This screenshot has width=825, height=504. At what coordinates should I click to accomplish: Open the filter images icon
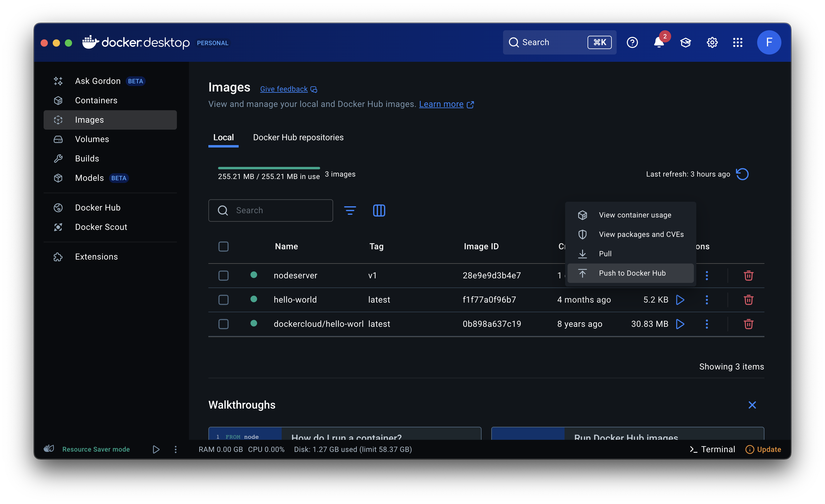350,211
